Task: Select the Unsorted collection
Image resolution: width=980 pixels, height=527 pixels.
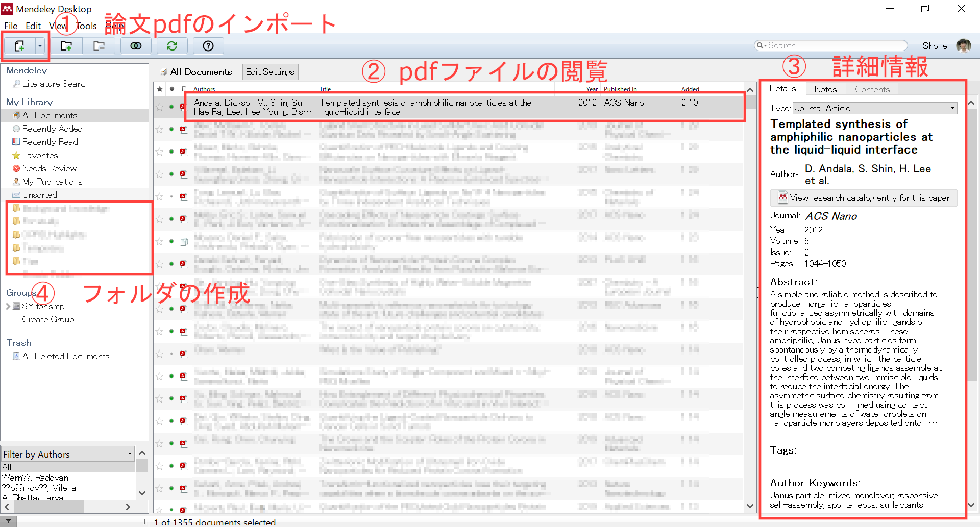Action: [39, 195]
